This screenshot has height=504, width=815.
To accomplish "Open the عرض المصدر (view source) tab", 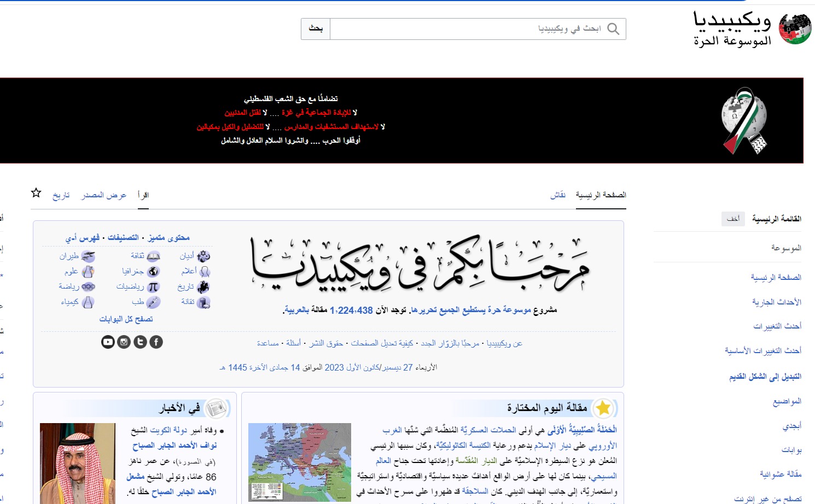I will click(104, 195).
